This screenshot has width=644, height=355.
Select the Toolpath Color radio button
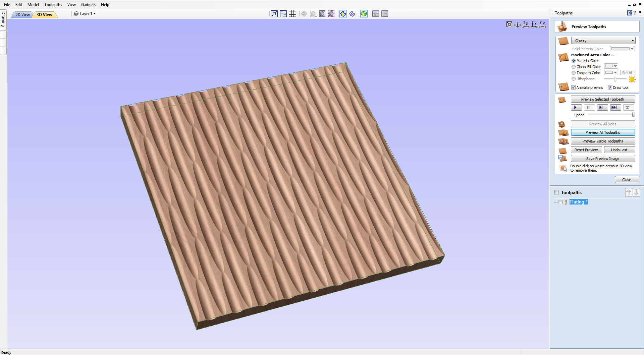point(574,73)
